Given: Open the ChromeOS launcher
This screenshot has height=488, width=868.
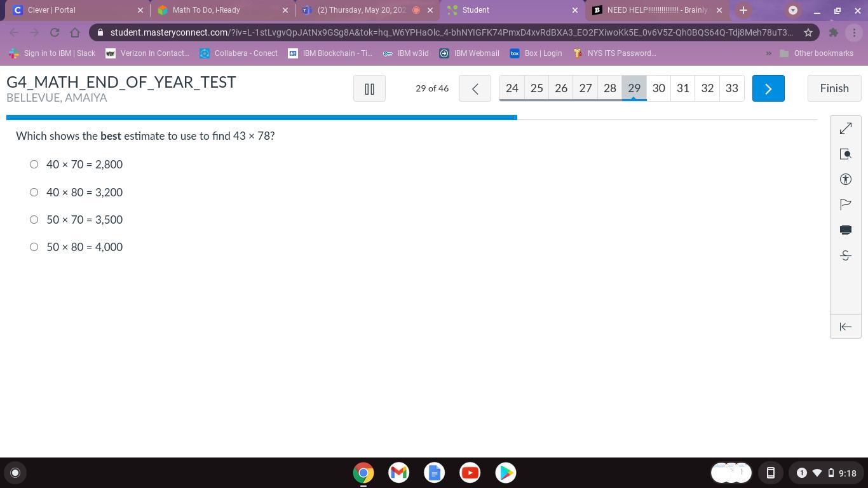Looking at the screenshot, I should pyautogui.click(x=15, y=473).
